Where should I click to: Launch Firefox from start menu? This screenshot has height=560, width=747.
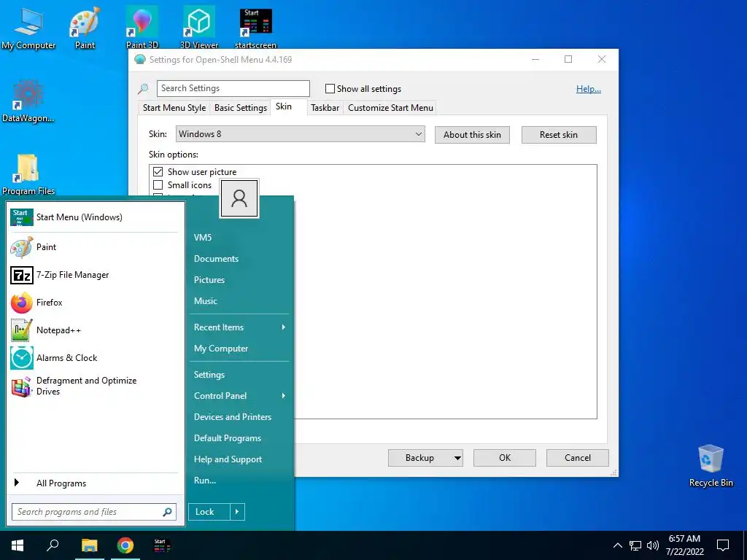94,303
